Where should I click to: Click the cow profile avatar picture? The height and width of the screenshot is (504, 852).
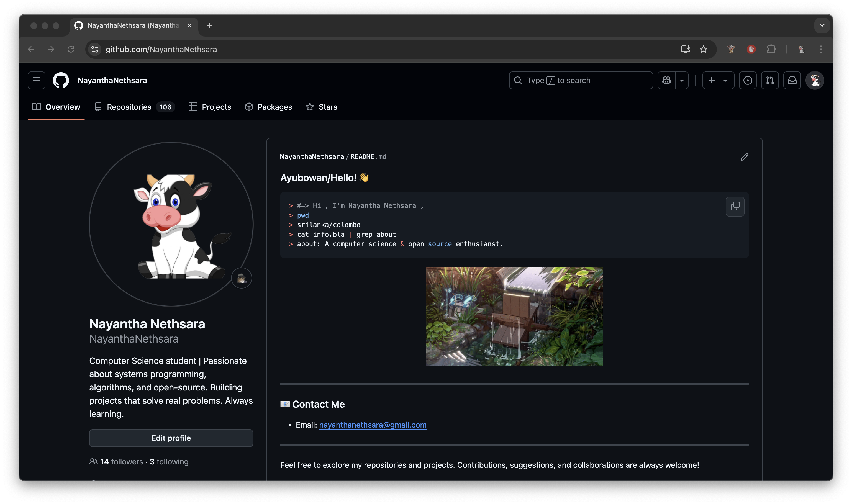click(x=171, y=224)
